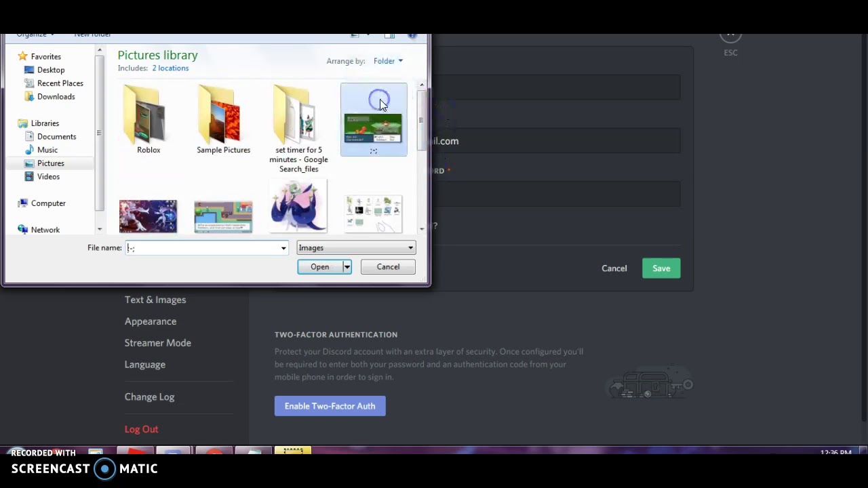Open the Images file type dropdown
868x488 pixels.
pyautogui.click(x=356, y=248)
